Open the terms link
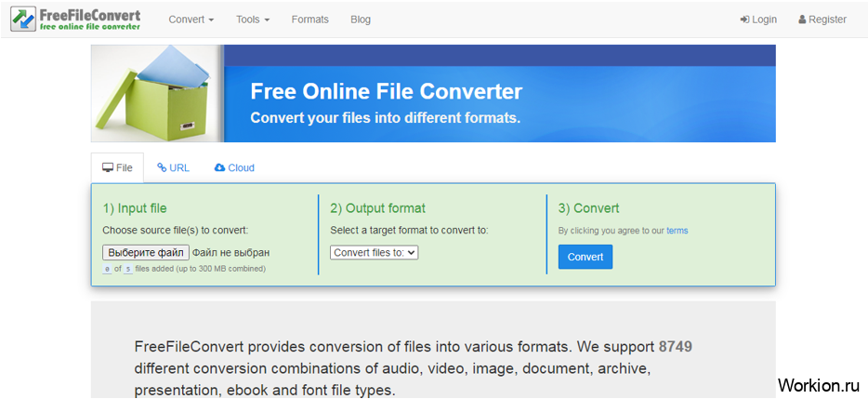868x399 pixels. [x=677, y=231]
